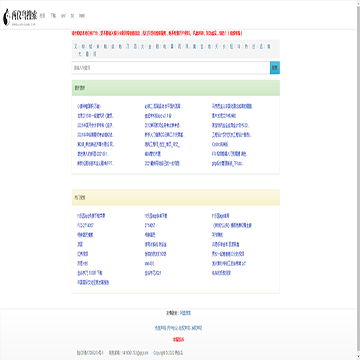
Task: Click the site logo in the header
Action: point(20,17)
